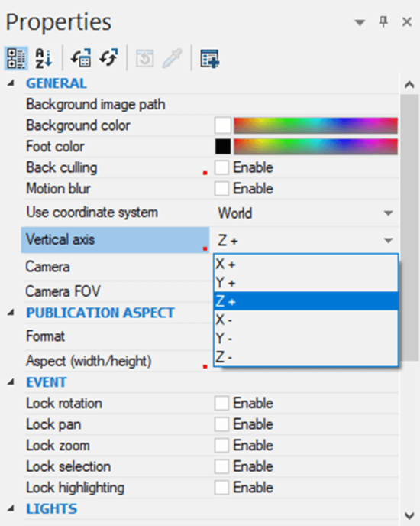This screenshot has width=420, height=526.
Task: Choose X + as vertical axis
Action: point(305,265)
